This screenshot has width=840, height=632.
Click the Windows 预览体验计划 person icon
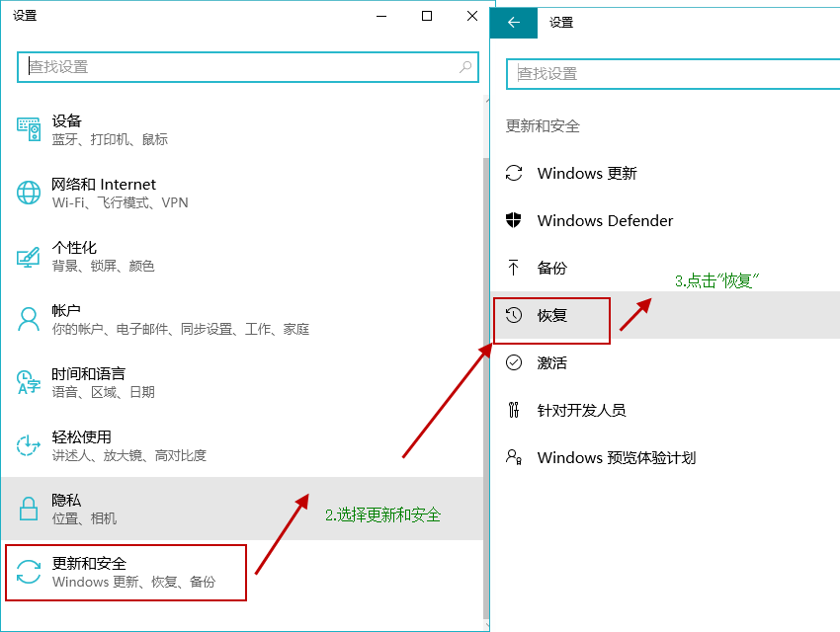click(514, 457)
